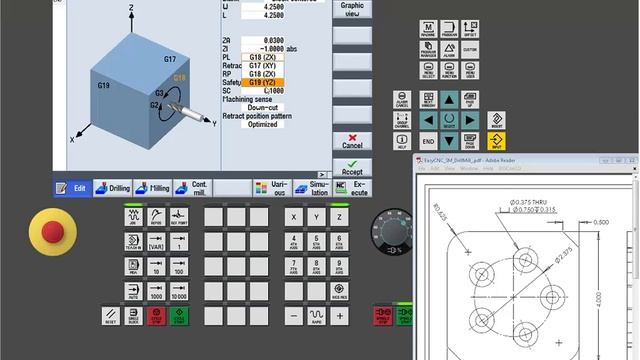Click the HELP key
The image size is (640, 360).
(x=402, y=141)
